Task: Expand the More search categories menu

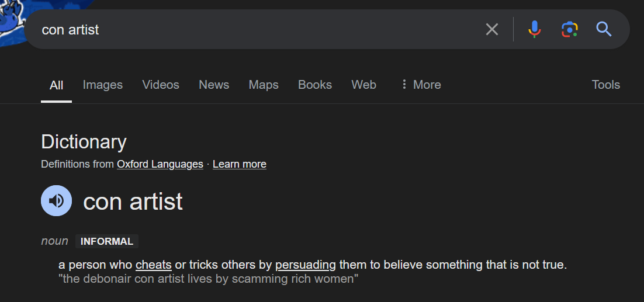Action: [x=421, y=85]
